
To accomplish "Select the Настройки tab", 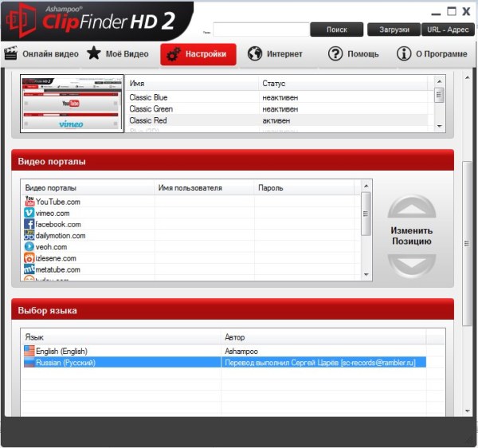I will (198, 54).
